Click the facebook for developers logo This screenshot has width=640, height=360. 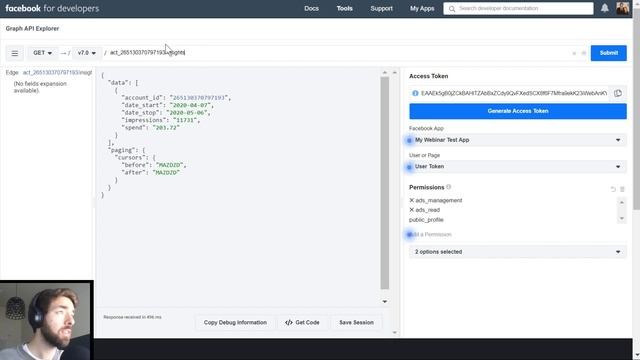point(52,8)
